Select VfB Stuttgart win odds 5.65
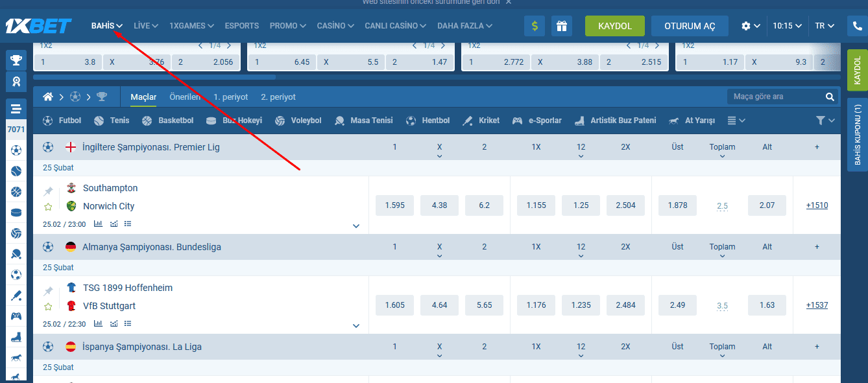 pos(485,305)
